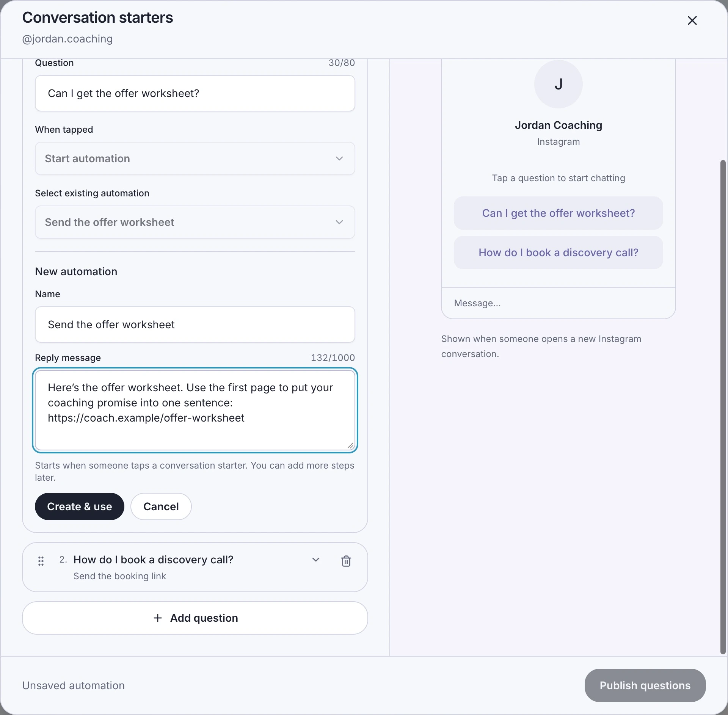Click the 'New automation' heading
The width and height of the screenshot is (728, 715).
tap(76, 271)
